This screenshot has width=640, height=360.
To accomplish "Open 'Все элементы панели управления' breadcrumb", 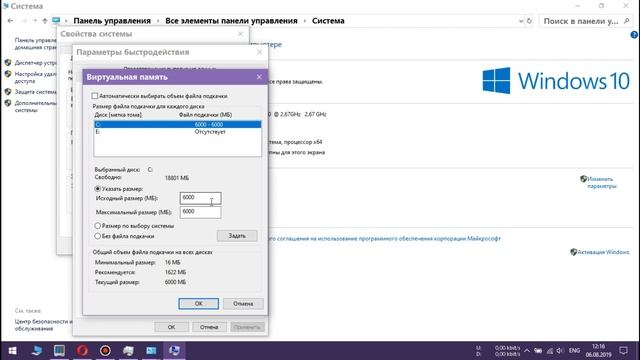I will (x=231, y=20).
